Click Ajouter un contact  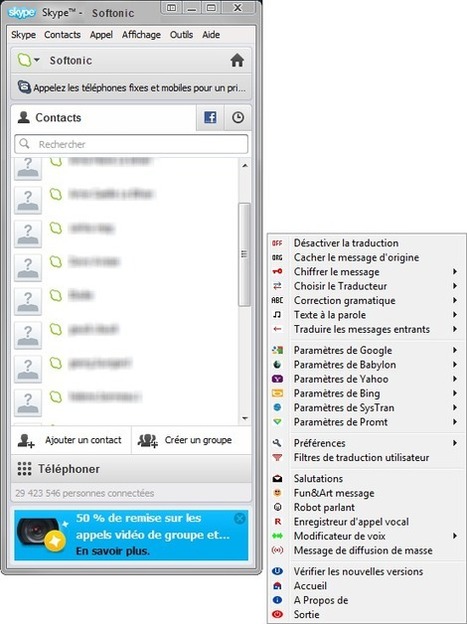70,440
